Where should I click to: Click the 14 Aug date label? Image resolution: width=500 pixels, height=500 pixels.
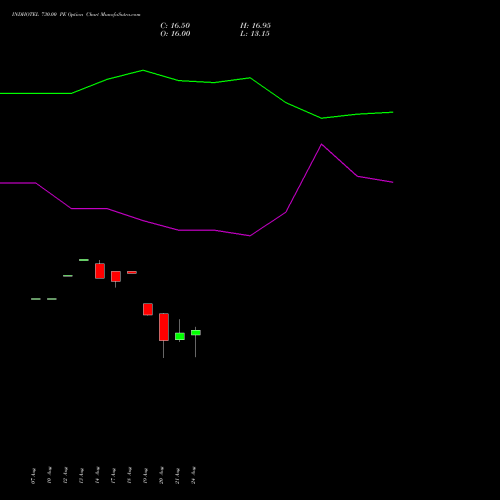[97, 475]
